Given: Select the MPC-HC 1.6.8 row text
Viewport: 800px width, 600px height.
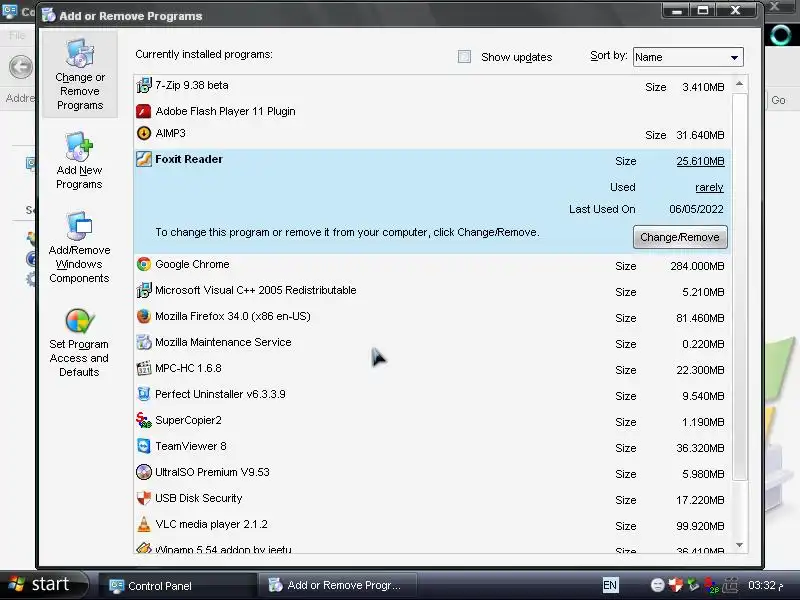Looking at the screenshot, I should 188,368.
